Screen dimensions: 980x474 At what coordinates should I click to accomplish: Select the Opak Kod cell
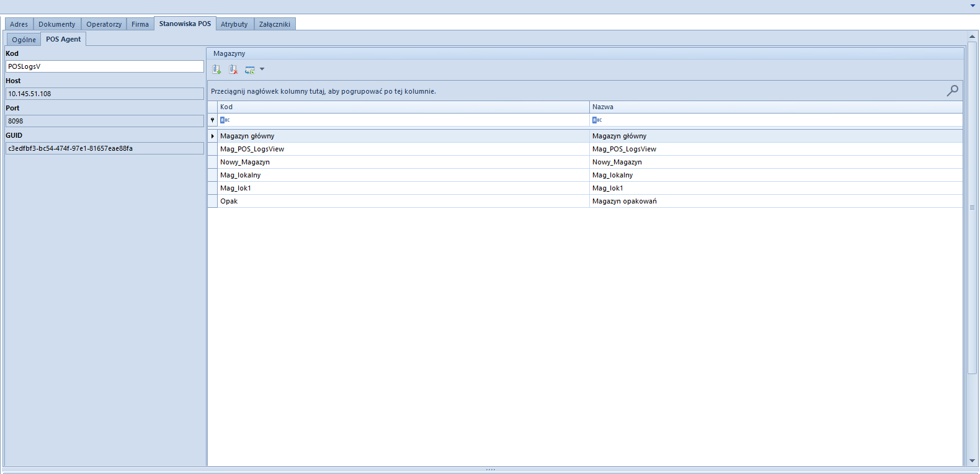coord(403,201)
